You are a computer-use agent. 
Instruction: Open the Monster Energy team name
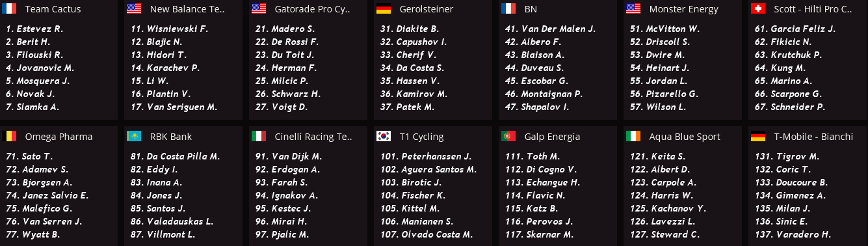pyautogui.click(x=683, y=10)
